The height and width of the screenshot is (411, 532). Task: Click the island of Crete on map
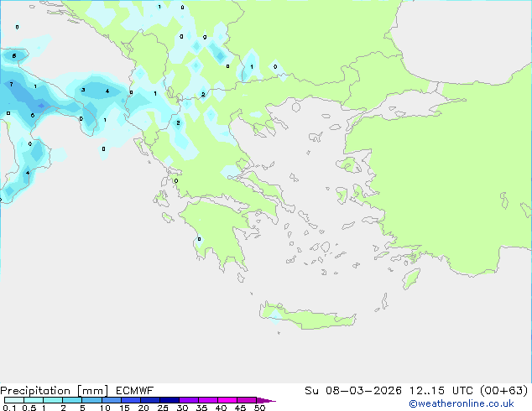(307, 316)
